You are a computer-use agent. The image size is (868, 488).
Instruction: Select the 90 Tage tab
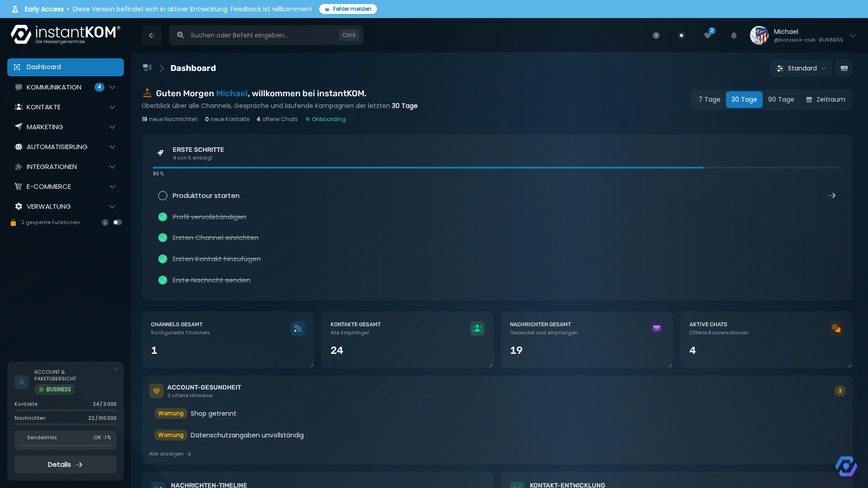(x=781, y=99)
